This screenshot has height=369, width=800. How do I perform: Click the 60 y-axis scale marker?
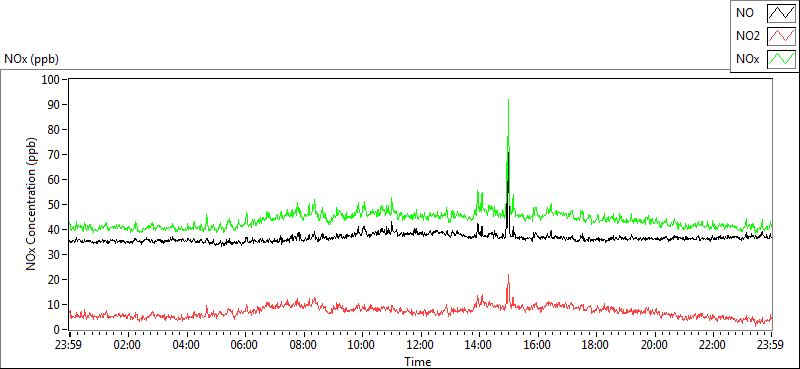pyautogui.click(x=55, y=180)
